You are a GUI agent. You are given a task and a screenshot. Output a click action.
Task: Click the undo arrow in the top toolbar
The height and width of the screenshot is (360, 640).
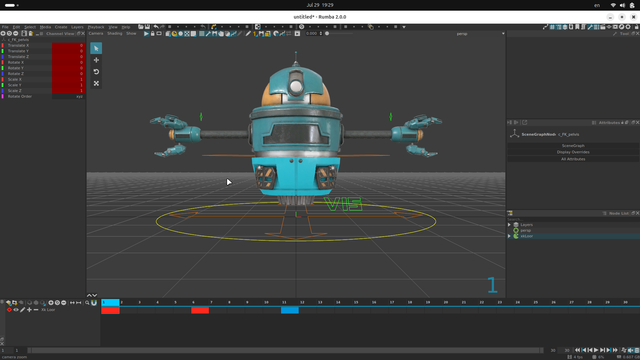(156, 27)
